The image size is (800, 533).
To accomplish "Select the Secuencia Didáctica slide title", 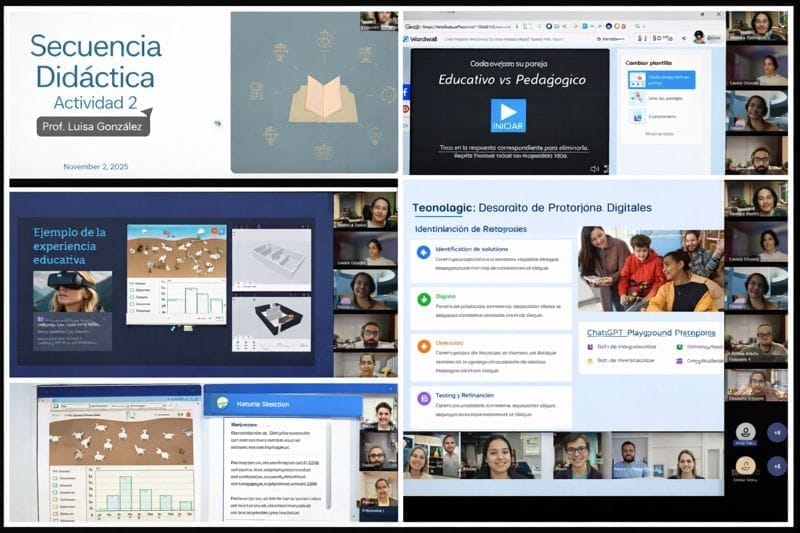I will pyautogui.click(x=95, y=61).
